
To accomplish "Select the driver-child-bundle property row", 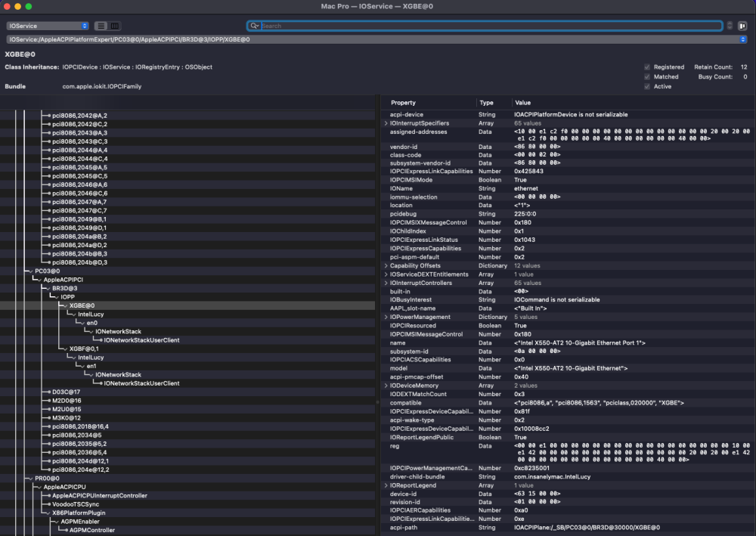I will (568, 477).
